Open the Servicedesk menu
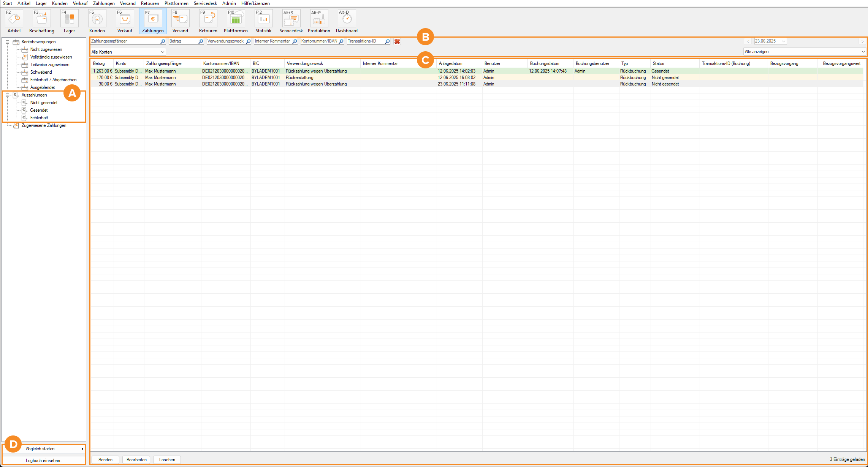Viewport: 868px width, 467px height. 205,3
